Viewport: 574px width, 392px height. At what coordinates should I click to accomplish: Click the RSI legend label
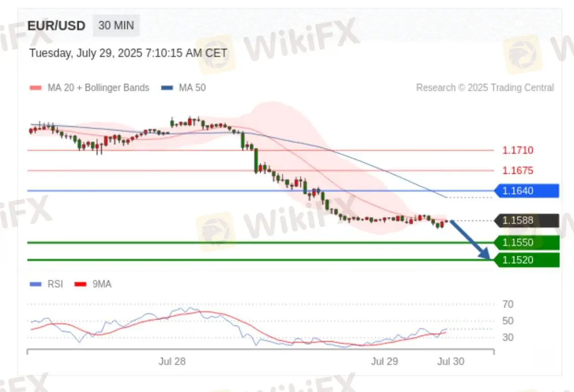(55, 284)
